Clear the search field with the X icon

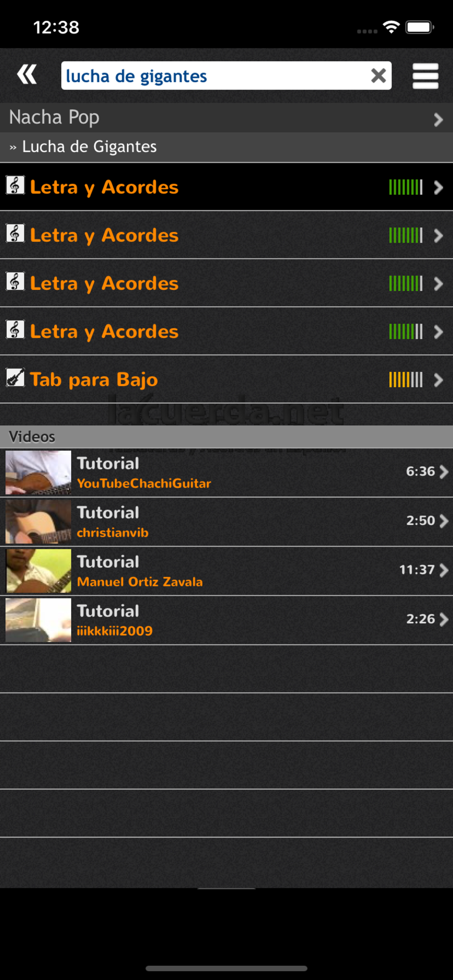tap(378, 75)
